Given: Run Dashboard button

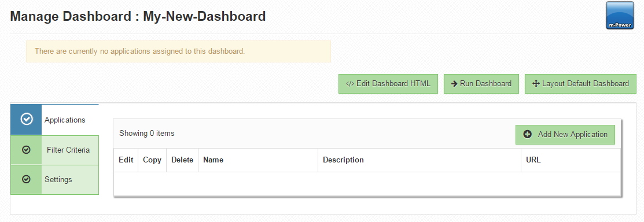Looking at the screenshot, I should coord(481,84).
